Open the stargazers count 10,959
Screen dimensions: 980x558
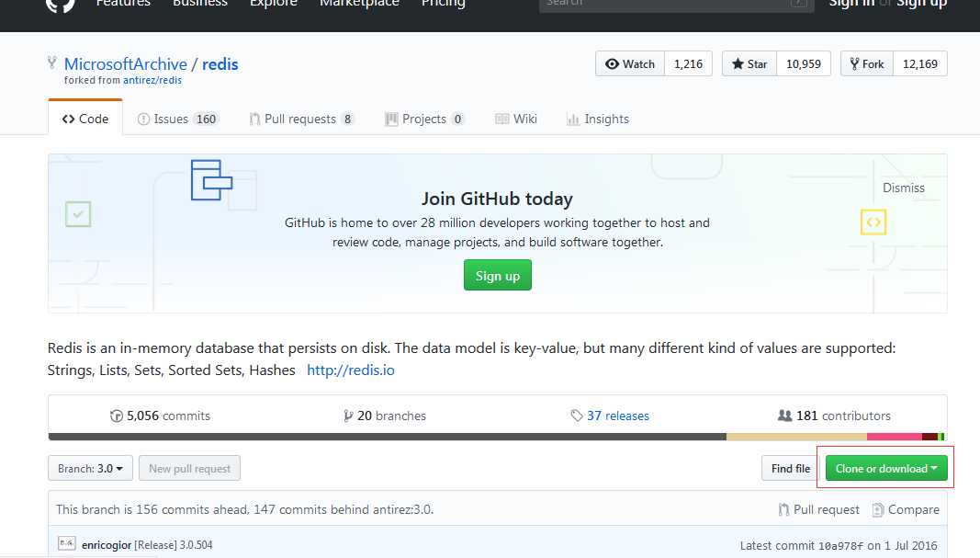point(804,63)
